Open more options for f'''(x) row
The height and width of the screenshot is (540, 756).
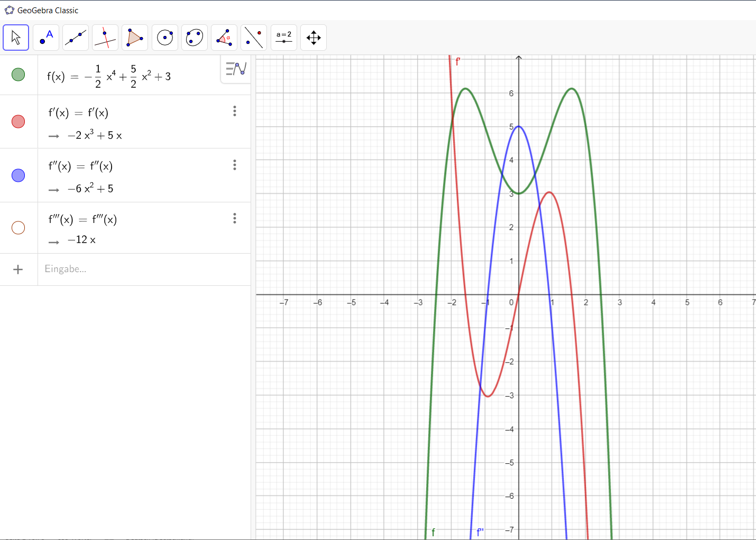(235, 218)
